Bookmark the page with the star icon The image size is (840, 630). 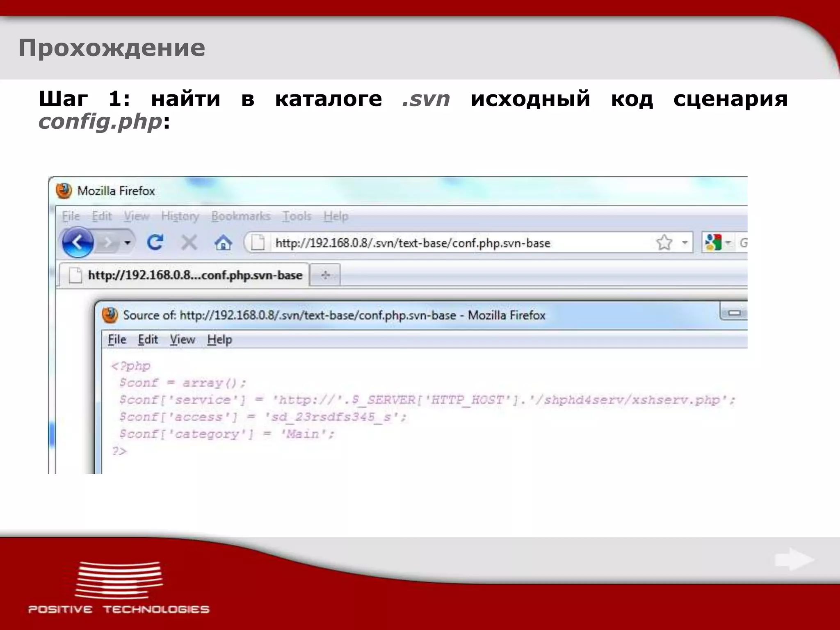pos(664,243)
